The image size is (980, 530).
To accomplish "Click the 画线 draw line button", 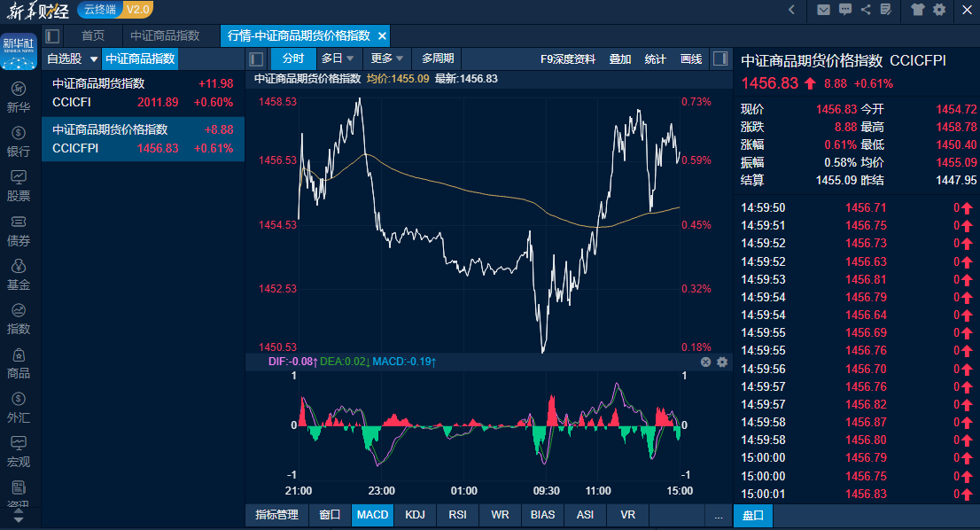I will click(690, 58).
